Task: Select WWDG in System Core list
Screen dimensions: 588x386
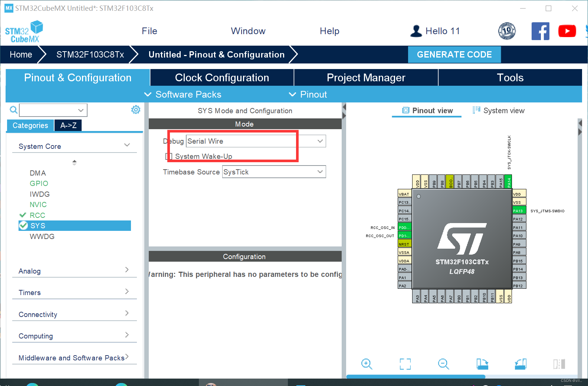Action: pyautogui.click(x=42, y=236)
